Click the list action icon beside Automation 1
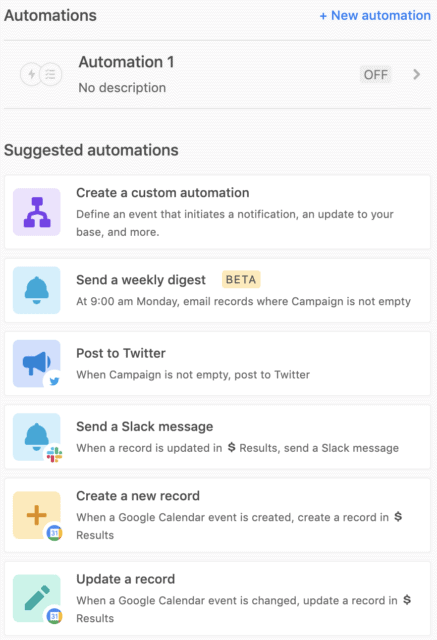 point(50,74)
